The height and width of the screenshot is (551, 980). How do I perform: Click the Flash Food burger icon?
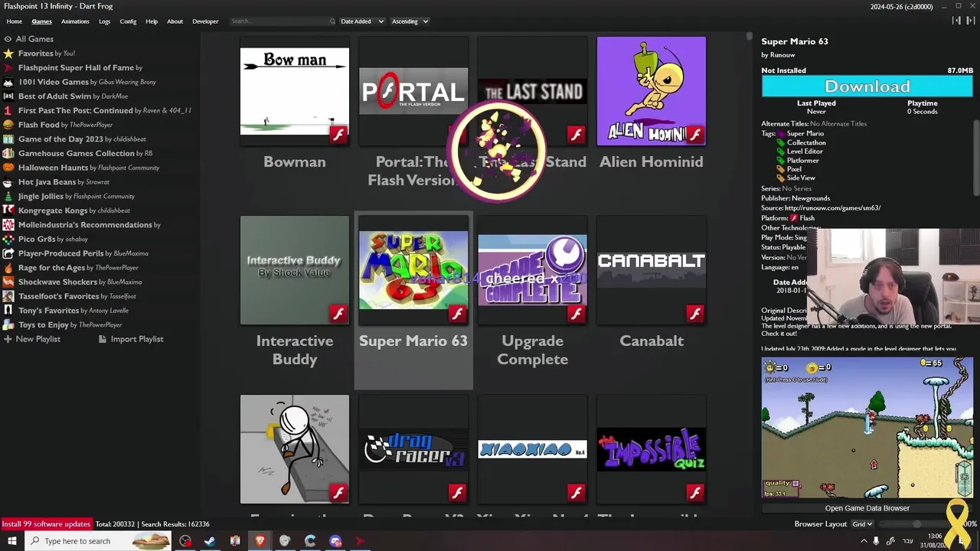tap(8, 125)
